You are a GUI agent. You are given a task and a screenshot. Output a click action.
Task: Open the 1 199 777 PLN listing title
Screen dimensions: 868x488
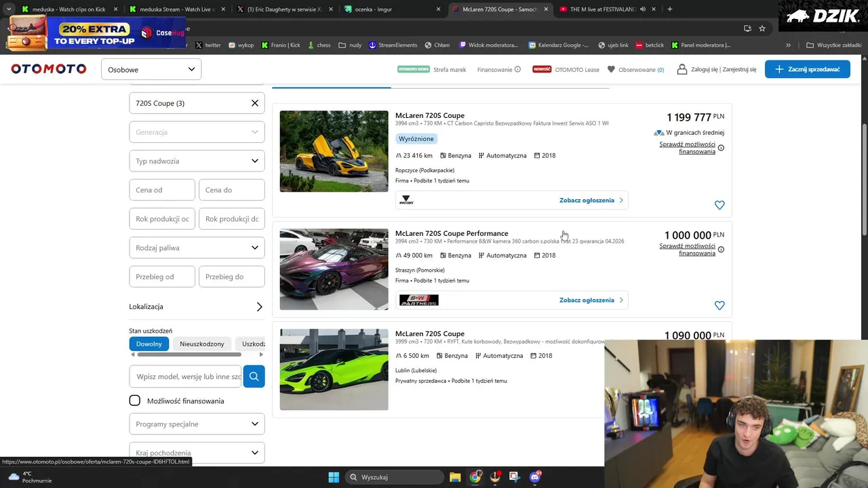tap(430, 115)
